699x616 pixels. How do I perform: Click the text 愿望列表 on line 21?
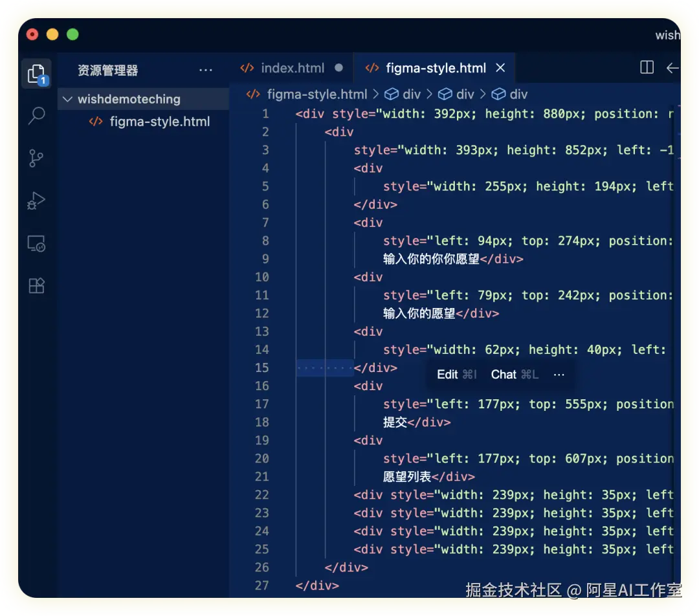[x=407, y=476]
